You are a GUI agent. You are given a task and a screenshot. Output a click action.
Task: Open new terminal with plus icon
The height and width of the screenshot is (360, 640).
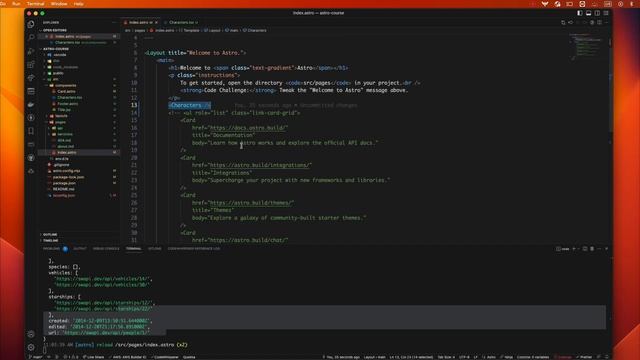tap(574, 249)
